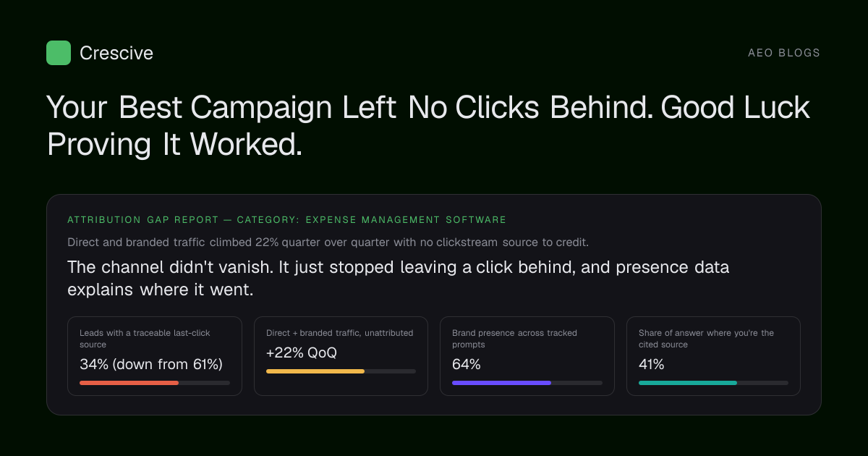Click the Attribution Gap Report category heading
Viewport: 868px width, 456px height.
tap(286, 219)
